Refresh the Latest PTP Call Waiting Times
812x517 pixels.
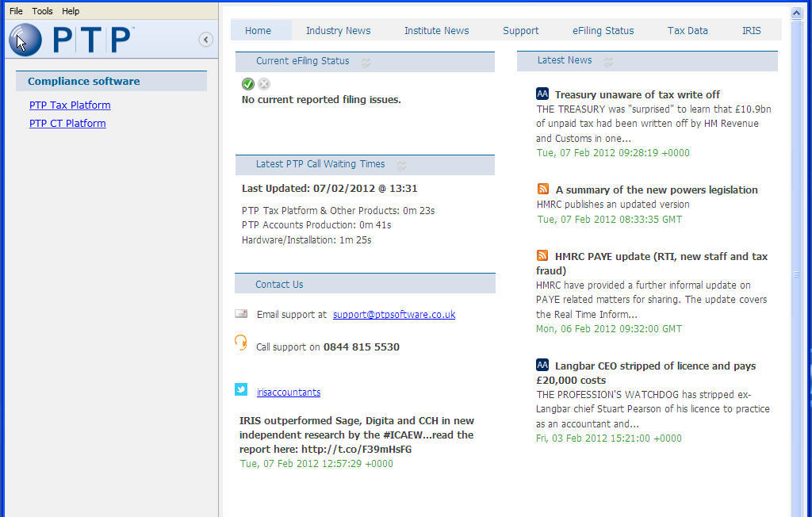(x=402, y=167)
